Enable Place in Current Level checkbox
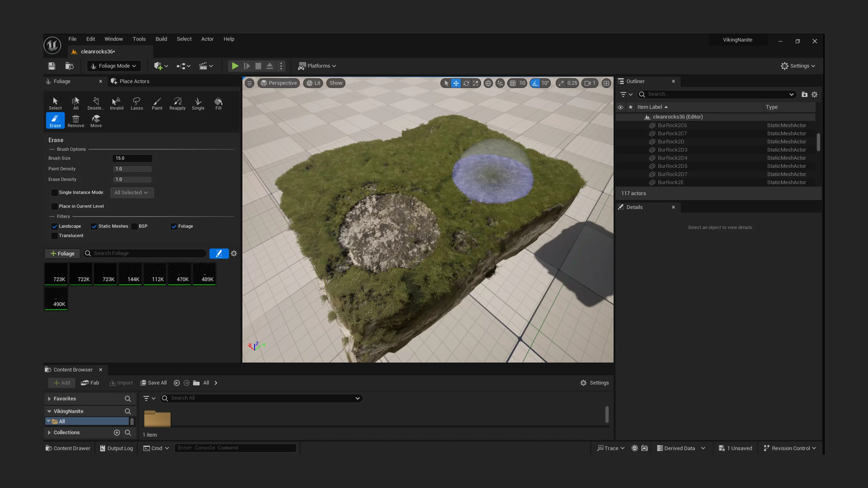This screenshot has height=488, width=868. [x=54, y=206]
